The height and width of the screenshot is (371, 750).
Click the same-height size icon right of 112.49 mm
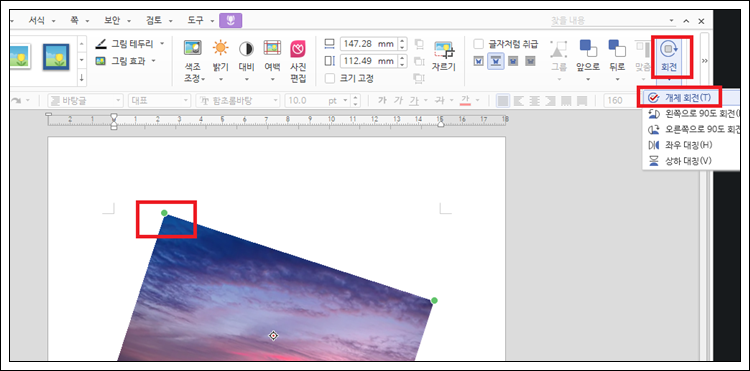click(x=419, y=61)
